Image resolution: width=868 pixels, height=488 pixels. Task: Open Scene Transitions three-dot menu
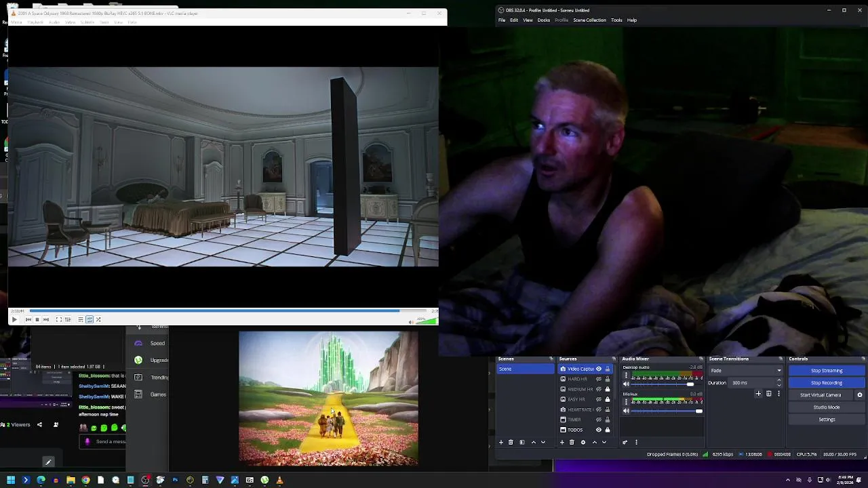pos(778,394)
